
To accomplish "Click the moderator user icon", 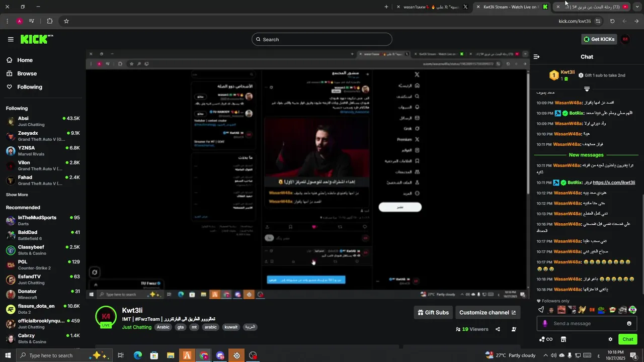I will 514,329.
